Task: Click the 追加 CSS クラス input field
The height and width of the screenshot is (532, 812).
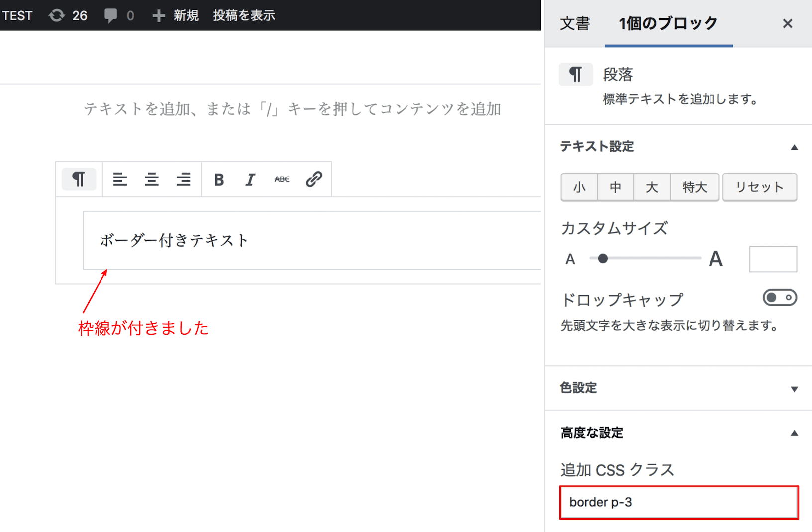Action: [x=679, y=502]
